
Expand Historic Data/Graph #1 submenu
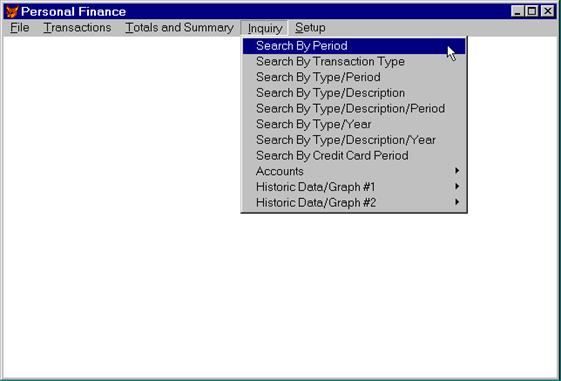pyautogui.click(x=354, y=187)
